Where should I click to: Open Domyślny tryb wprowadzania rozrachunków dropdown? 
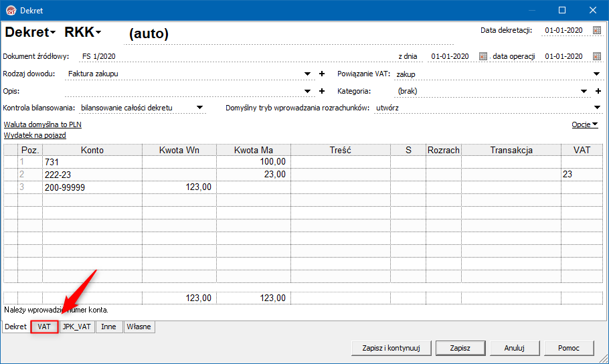point(597,108)
